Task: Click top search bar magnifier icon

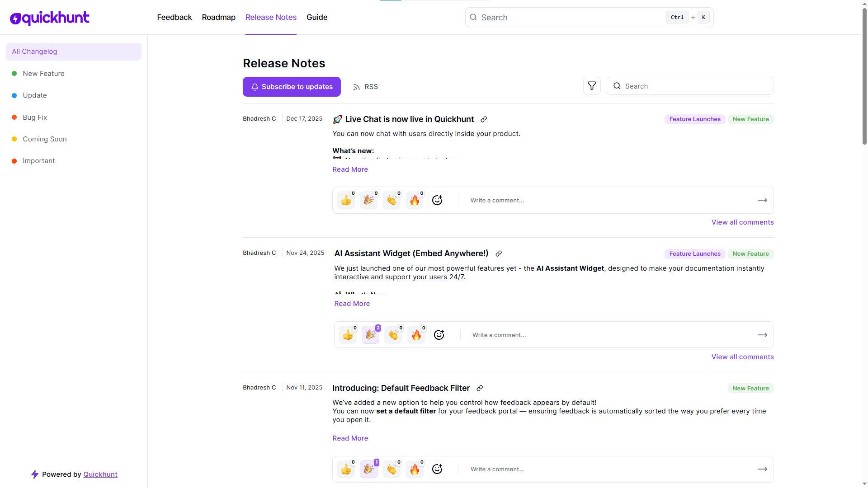Action: coord(473,17)
